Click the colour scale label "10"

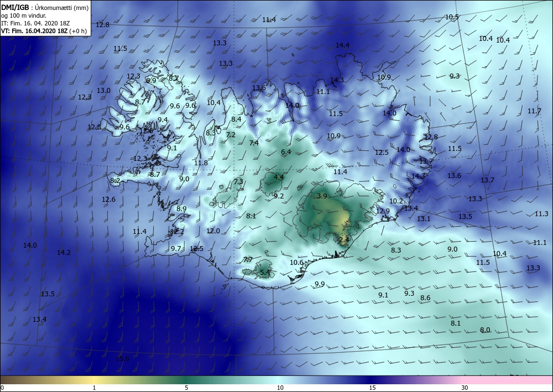pos(280,388)
